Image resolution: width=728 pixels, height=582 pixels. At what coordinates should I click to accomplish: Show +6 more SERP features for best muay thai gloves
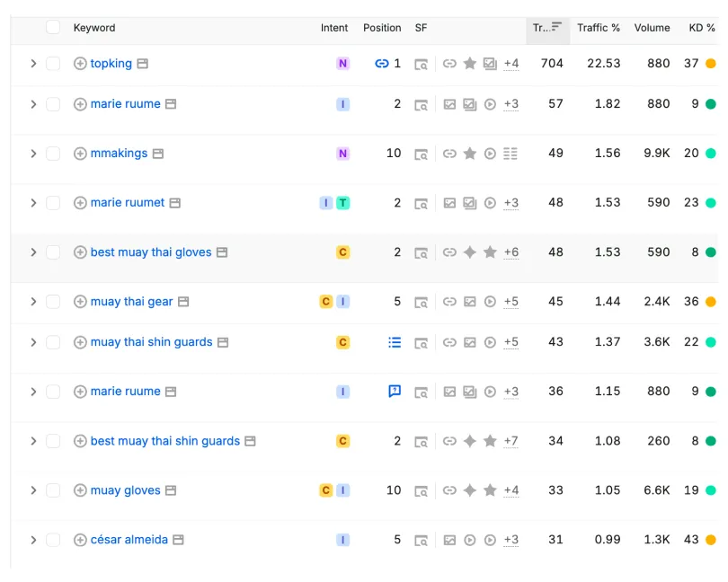tap(511, 252)
